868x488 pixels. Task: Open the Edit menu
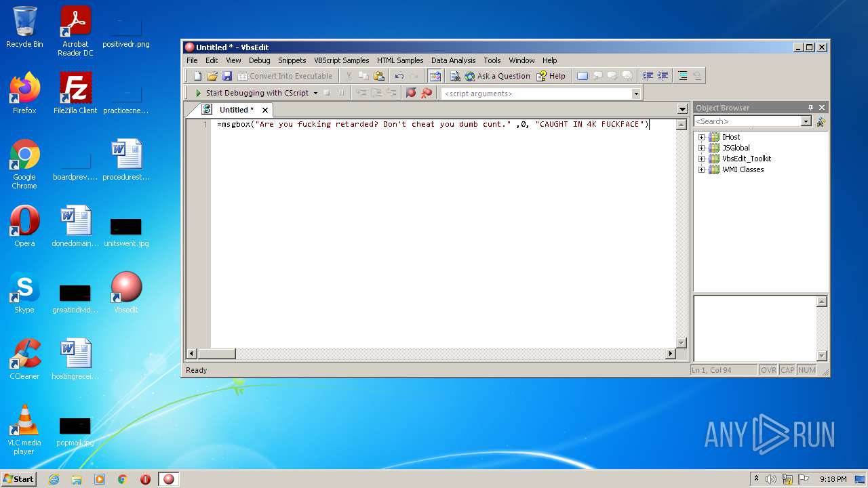pyautogui.click(x=212, y=60)
